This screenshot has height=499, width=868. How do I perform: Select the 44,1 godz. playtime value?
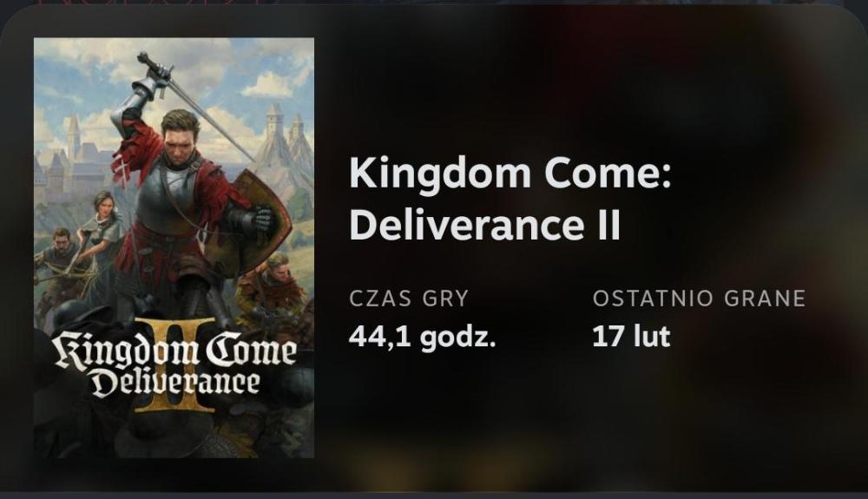[x=422, y=337]
